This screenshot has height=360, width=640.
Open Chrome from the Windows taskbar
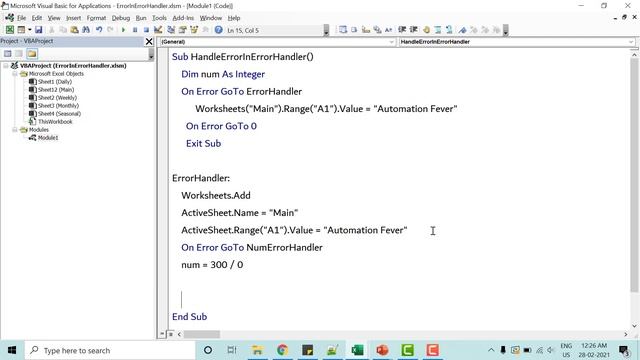pyautogui.click(x=282, y=350)
